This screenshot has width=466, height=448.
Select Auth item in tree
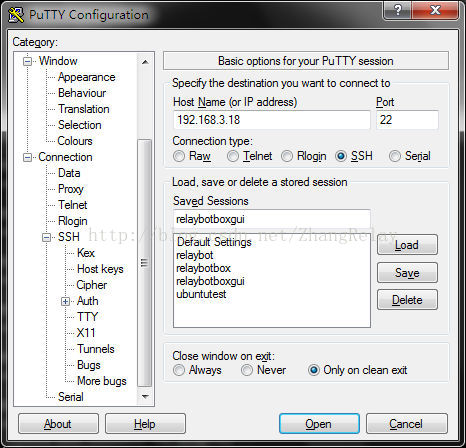coord(88,301)
